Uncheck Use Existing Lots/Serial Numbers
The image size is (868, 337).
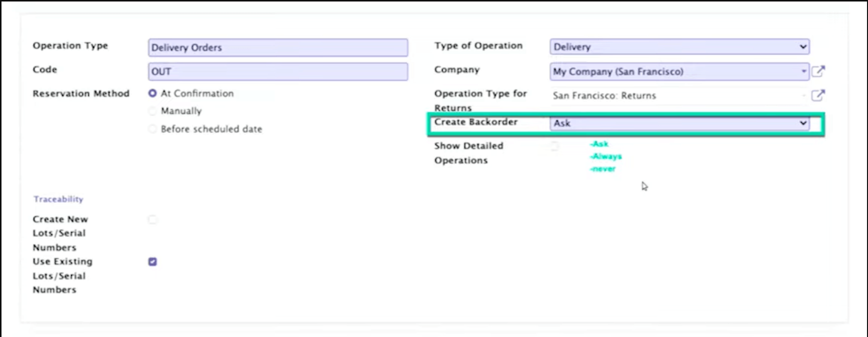[153, 262]
